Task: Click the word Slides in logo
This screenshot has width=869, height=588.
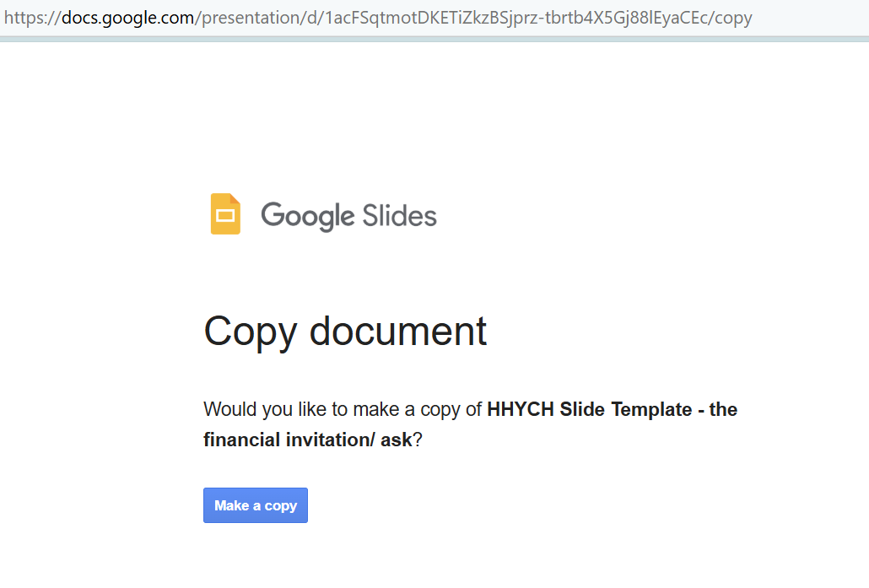Action: click(399, 216)
